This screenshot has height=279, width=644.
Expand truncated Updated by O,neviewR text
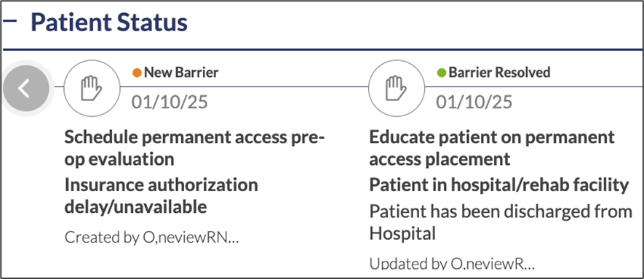(452, 264)
